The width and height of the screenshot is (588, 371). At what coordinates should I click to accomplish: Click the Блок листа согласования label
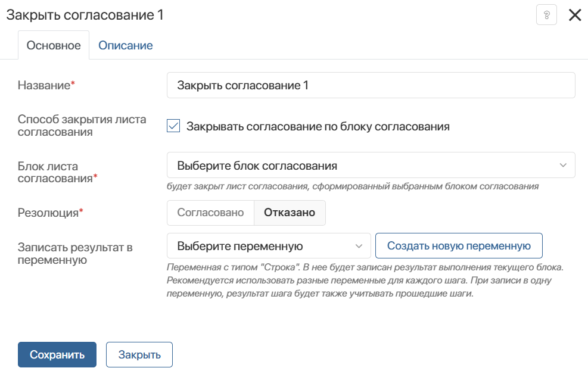[57, 172]
